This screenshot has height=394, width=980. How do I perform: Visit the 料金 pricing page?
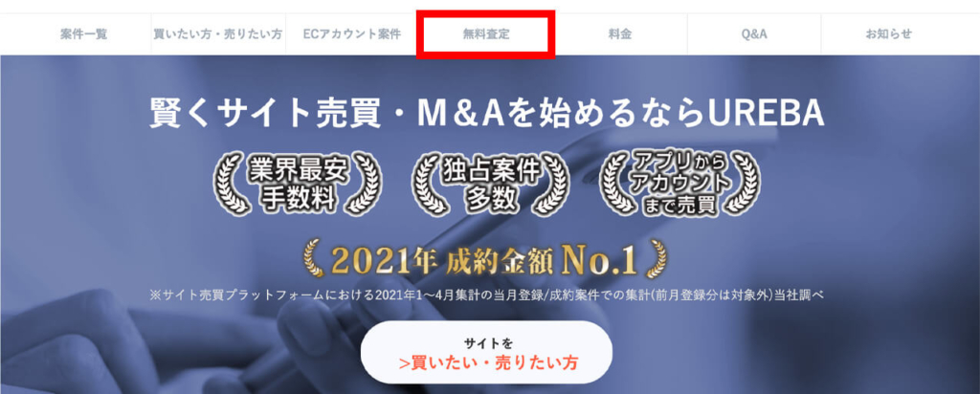coord(619,34)
